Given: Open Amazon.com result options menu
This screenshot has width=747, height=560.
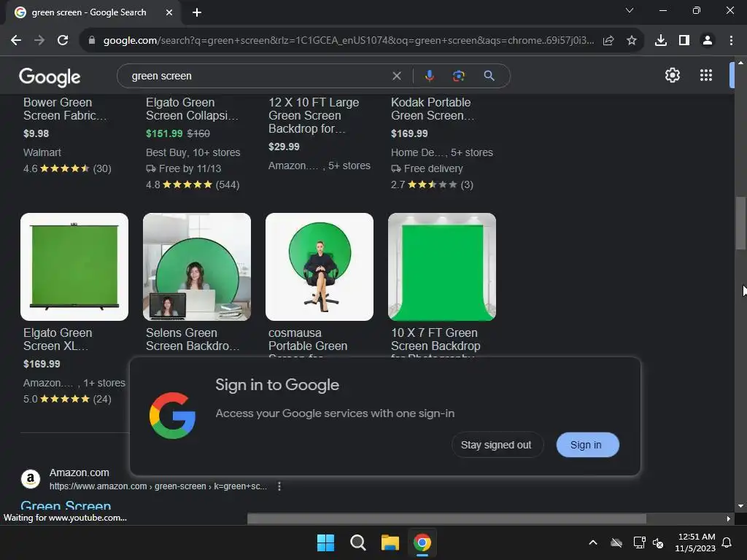Looking at the screenshot, I should 279,486.
